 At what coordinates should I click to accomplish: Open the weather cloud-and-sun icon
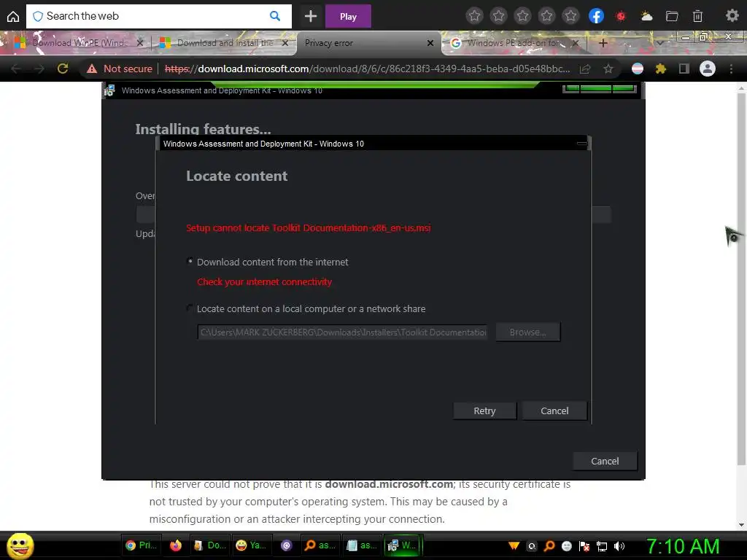pyautogui.click(x=646, y=16)
